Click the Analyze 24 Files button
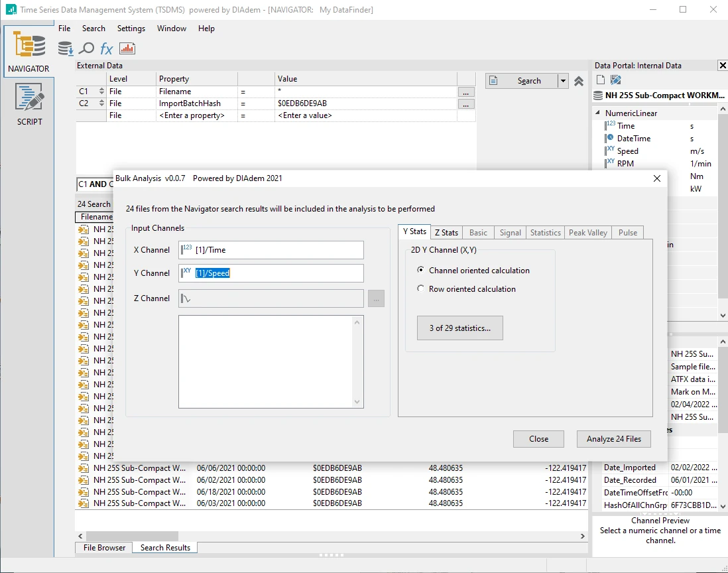 (614, 439)
